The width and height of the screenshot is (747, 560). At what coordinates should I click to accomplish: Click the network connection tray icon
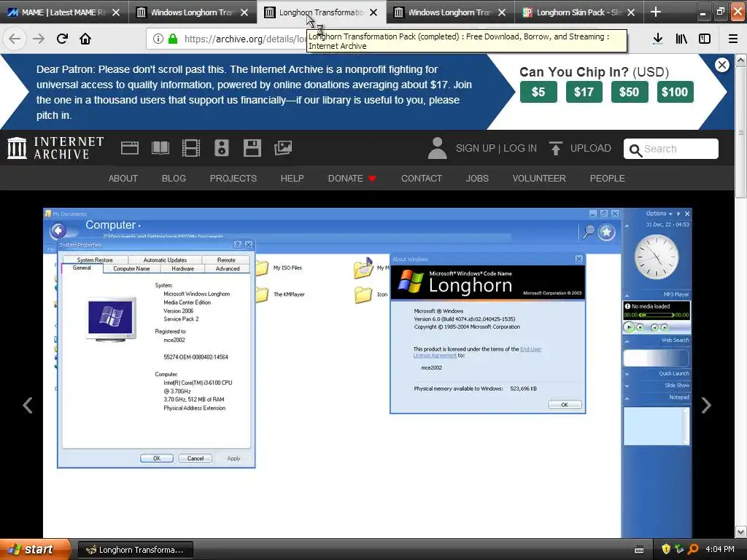coord(680,550)
